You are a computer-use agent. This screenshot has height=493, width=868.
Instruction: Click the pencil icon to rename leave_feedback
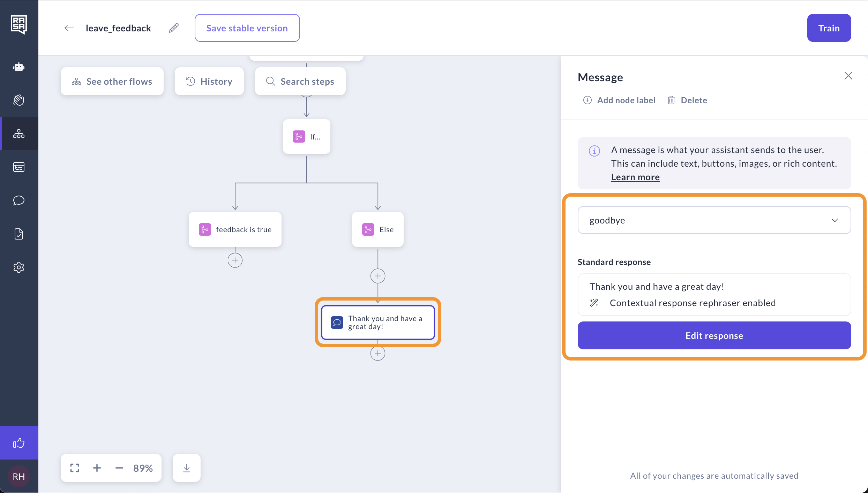click(174, 28)
